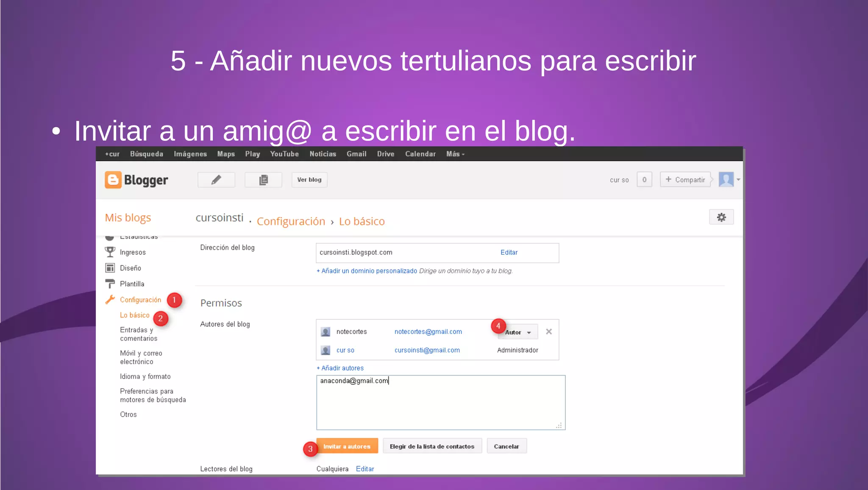
Task: Open the settings gear icon
Action: (x=721, y=217)
